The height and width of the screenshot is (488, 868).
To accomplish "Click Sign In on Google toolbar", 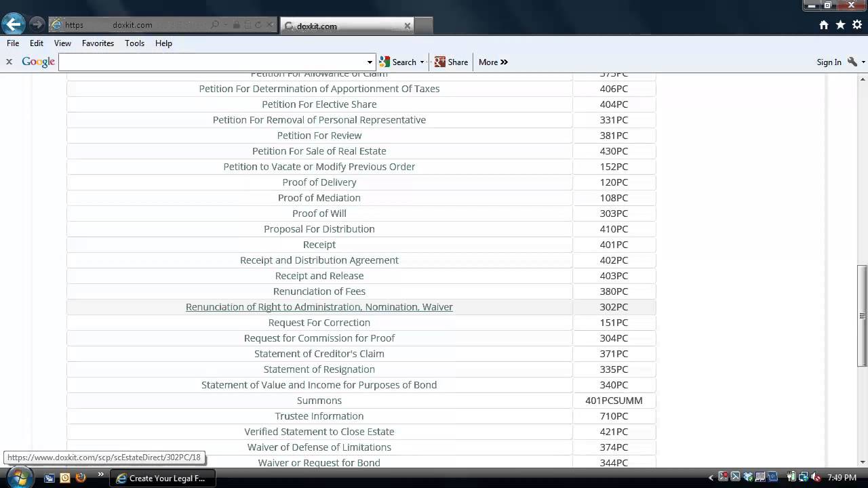I will [829, 62].
